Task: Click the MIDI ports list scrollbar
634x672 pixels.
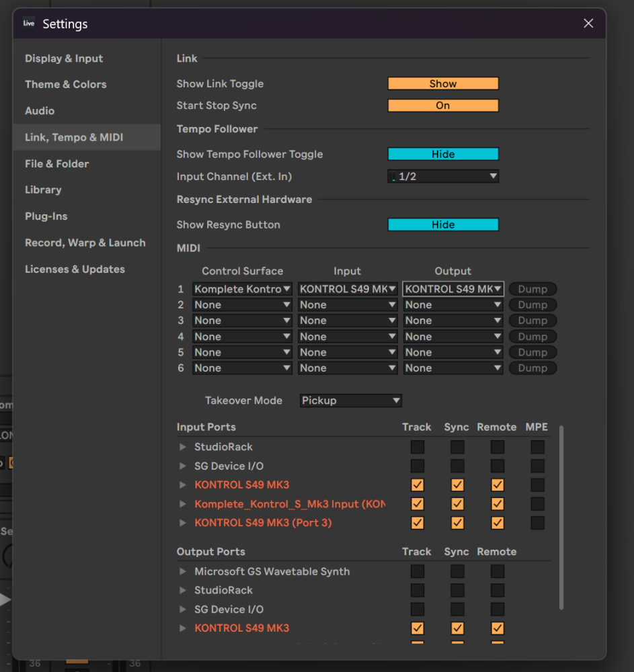Action: (x=561, y=517)
